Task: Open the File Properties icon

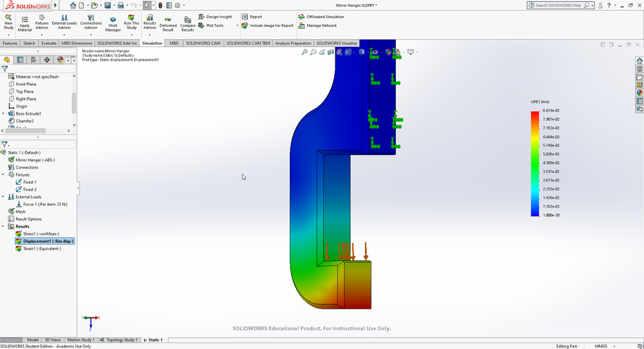Action: pos(169,5)
